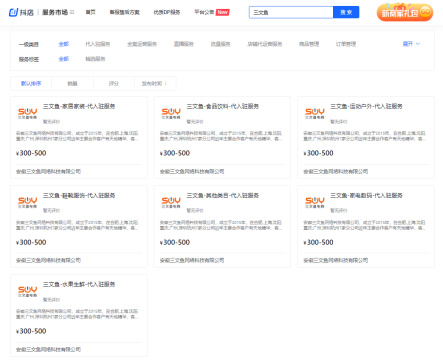443x362 pixels.
Task: Filter by 店铺代运营服务 category
Action: (265, 44)
